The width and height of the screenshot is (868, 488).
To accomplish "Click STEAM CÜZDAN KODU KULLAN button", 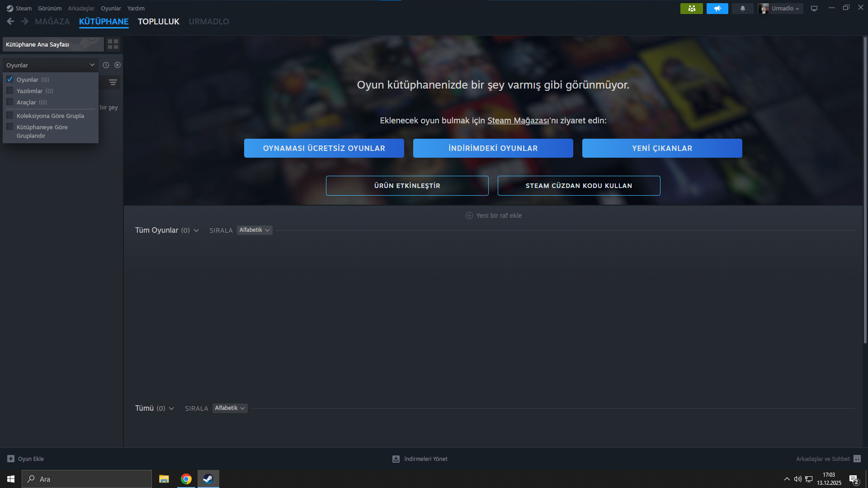I will pyautogui.click(x=579, y=186).
